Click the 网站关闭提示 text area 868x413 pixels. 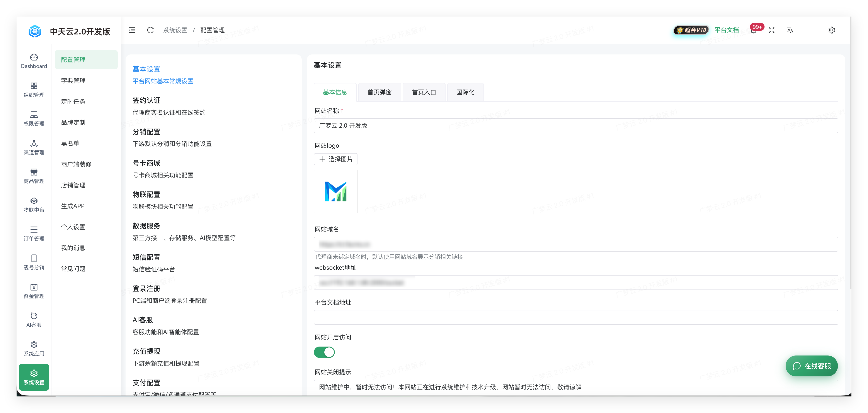click(576, 388)
